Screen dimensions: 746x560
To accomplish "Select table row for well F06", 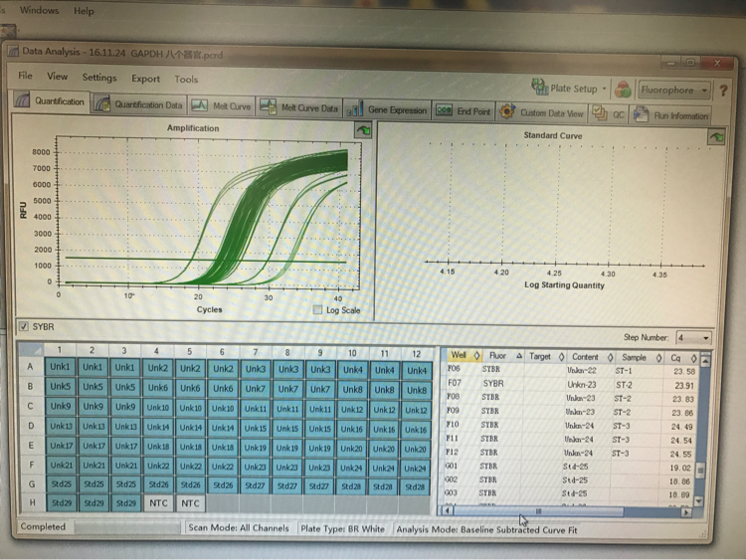I will coord(570,370).
